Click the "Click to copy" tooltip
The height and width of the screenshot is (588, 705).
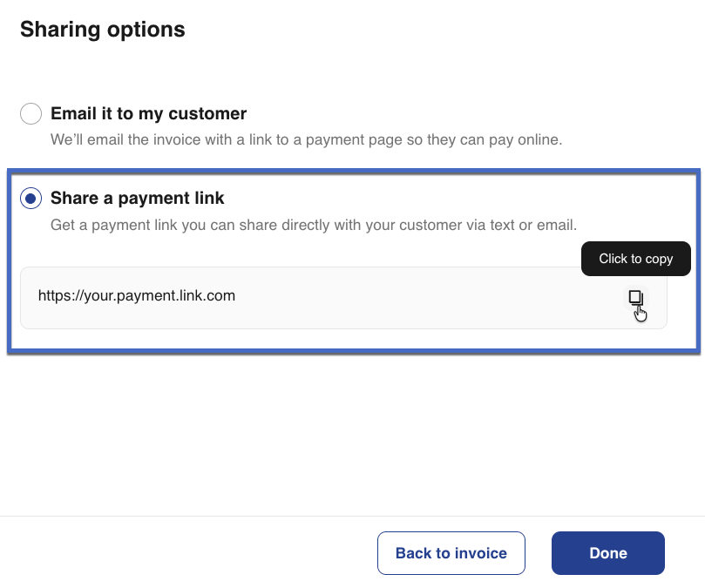[x=635, y=259]
